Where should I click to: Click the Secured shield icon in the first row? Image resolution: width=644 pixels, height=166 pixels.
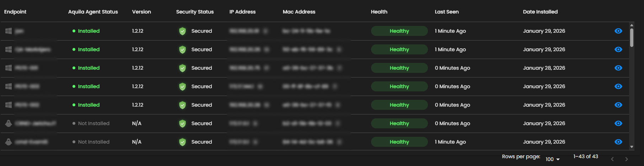point(182,31)
